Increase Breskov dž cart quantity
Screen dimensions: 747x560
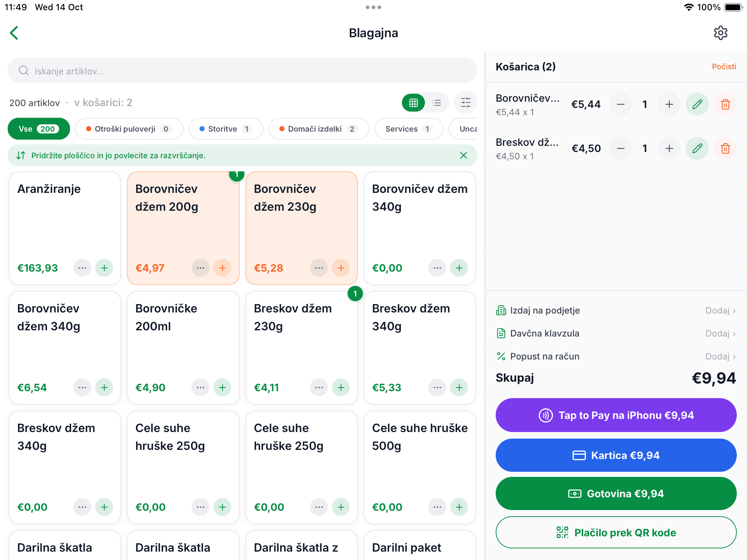(669, 148)
